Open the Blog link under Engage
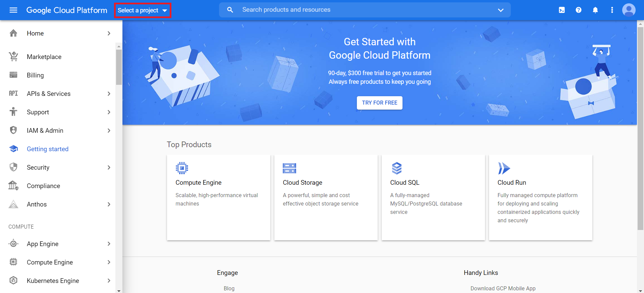The image size is (644, 293). 229,288
